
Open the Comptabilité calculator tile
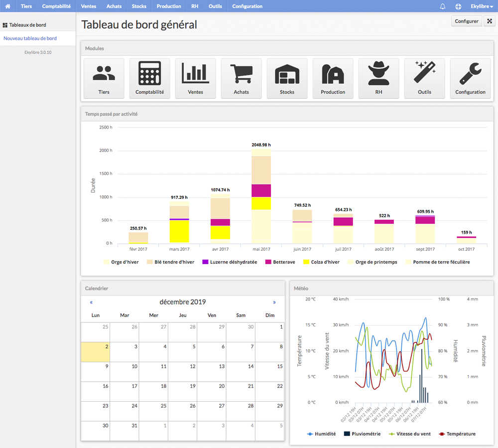point(149,78)
